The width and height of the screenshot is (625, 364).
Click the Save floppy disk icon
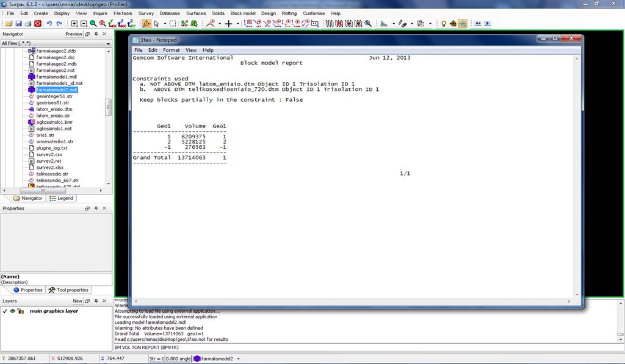19,24
